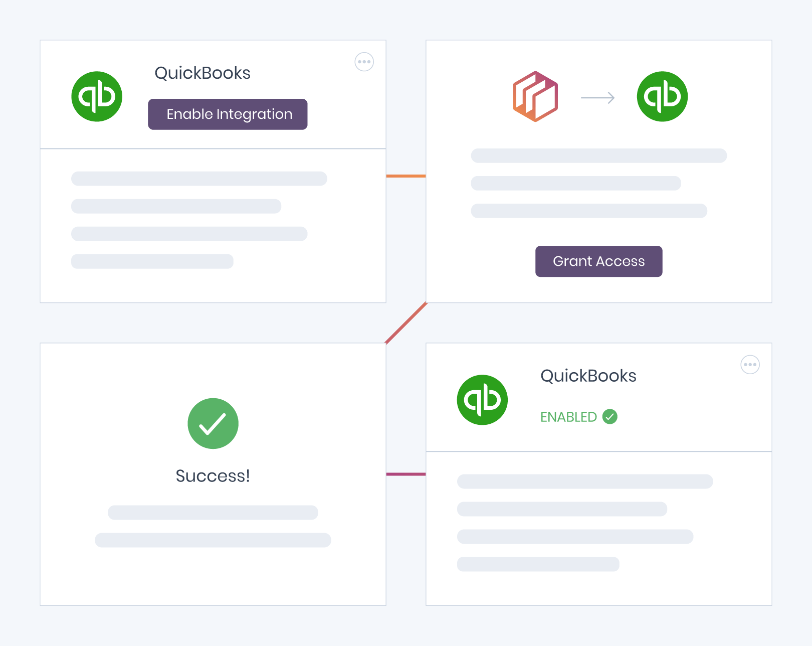Click the QuickBooks logo on the Grant Access card

pyautogui.click(x=662, y=96)
